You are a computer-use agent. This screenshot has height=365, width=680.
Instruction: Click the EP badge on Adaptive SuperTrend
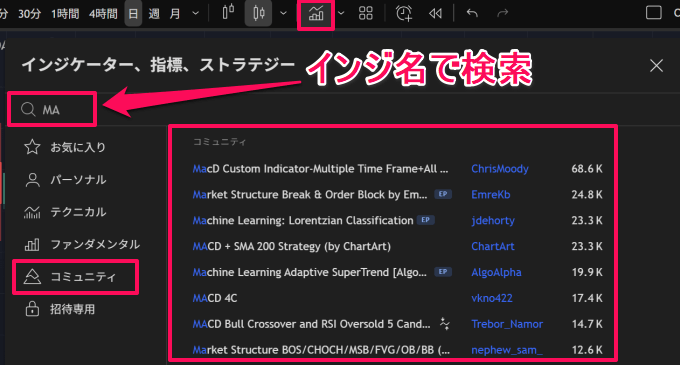(x=443, y=272)
